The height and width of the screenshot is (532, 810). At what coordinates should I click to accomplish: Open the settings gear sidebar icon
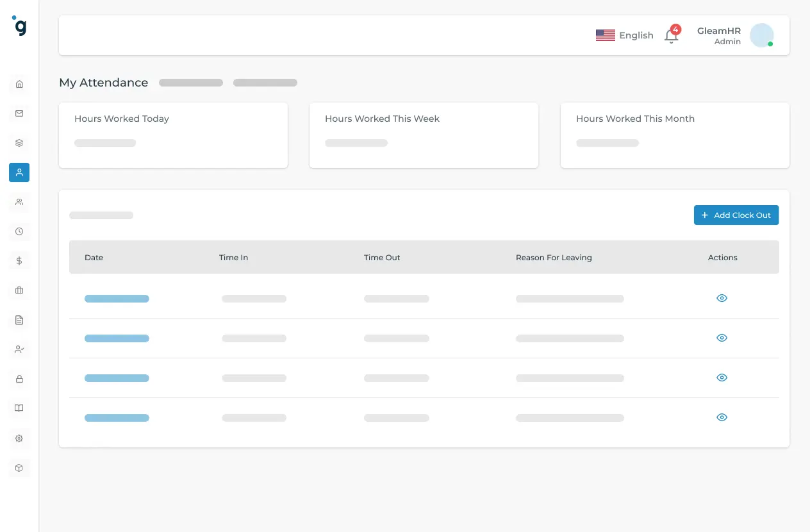(x=19, y=438)
